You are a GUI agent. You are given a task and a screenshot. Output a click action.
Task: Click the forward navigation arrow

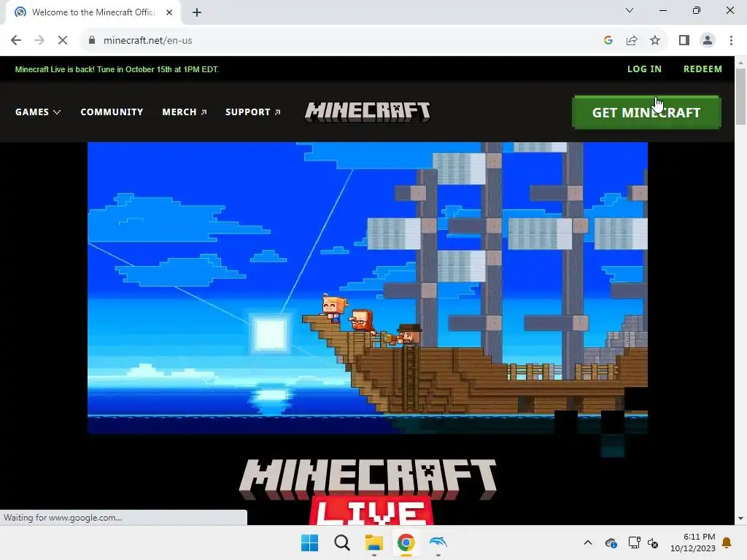coord(39,41)
